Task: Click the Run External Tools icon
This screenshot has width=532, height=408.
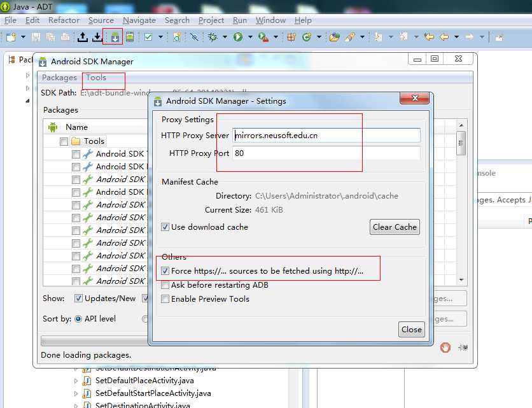Action: pos(263,37)
